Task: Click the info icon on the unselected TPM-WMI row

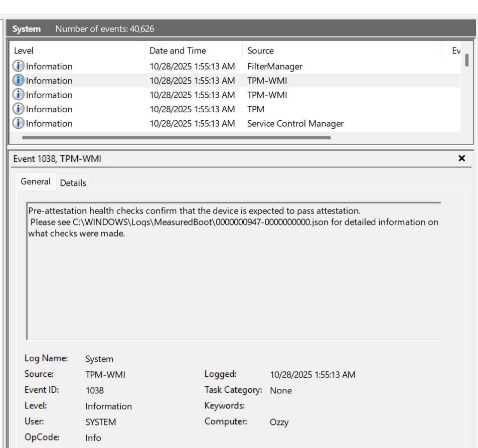Action: coord(19,95)
